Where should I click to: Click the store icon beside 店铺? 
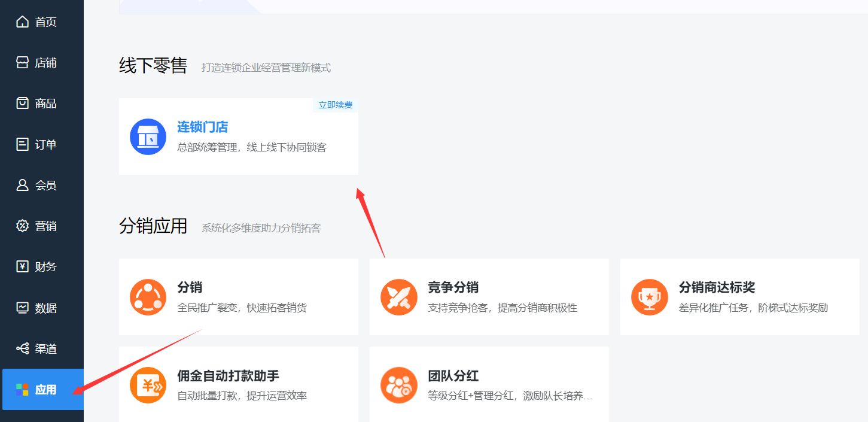pyautogui.click(x=22, y=63)
